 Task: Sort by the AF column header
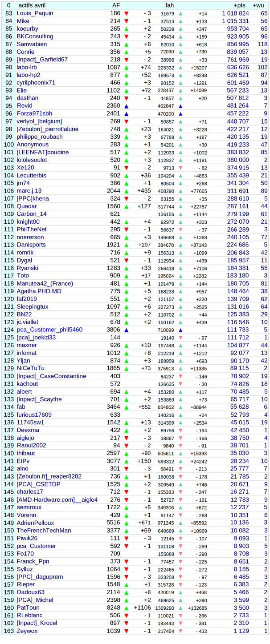tap(116, 5)
